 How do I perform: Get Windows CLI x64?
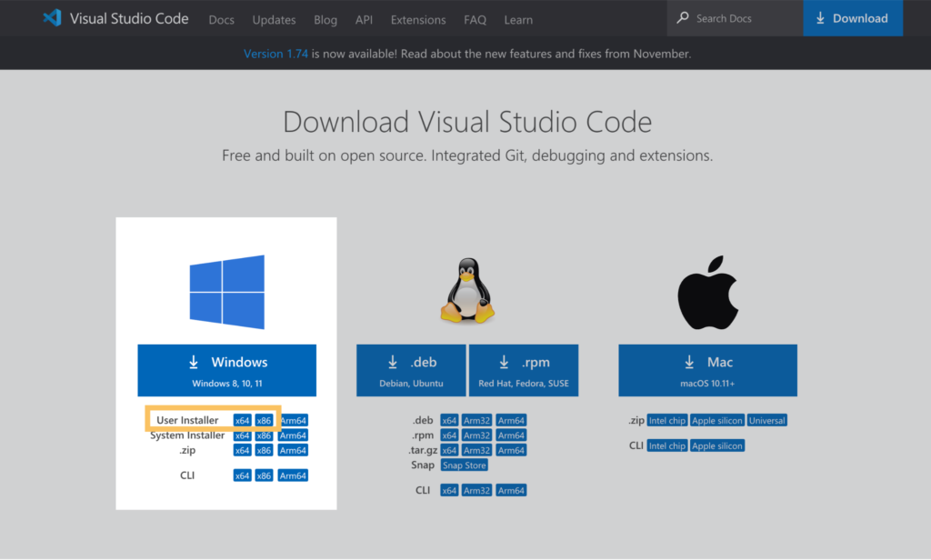coord(242,475)
